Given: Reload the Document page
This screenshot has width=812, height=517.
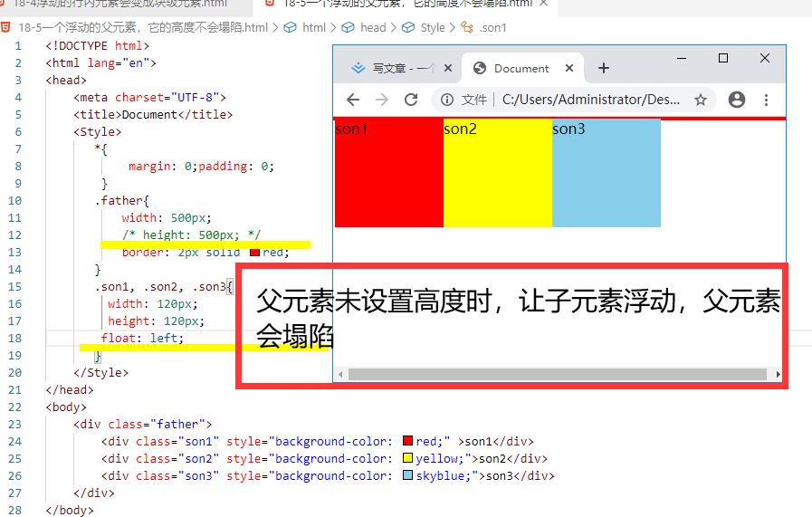Looking at the screenshot, I should [x=411, y=100].
